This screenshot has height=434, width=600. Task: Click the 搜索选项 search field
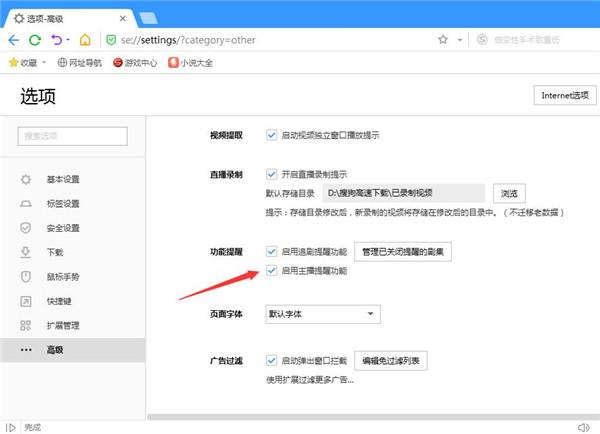point(72,136)
